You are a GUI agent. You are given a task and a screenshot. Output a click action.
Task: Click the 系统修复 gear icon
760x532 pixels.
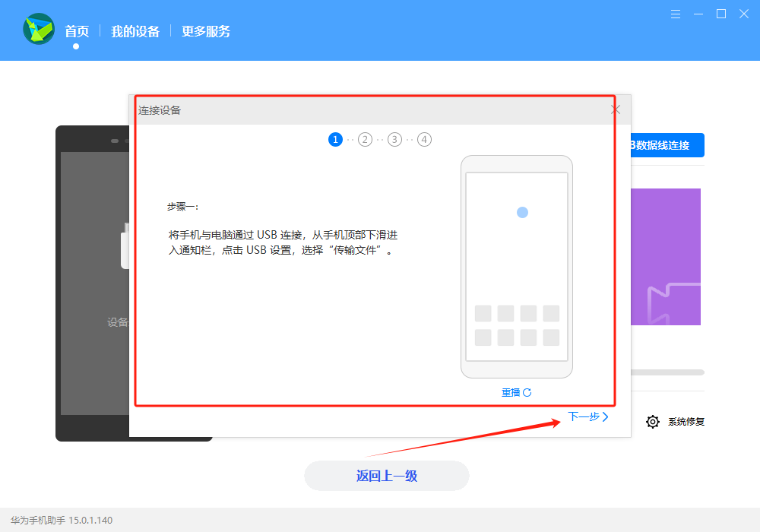coord(653,422)
